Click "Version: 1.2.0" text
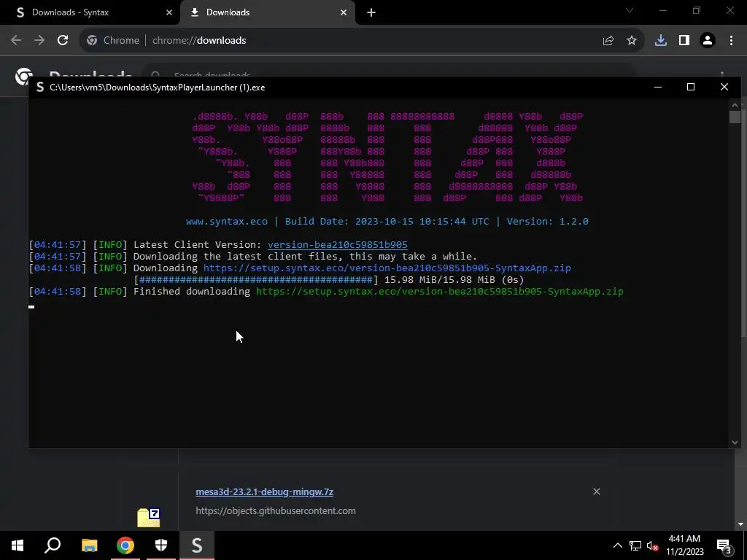The image size is (747, 560). click(547, 222)
